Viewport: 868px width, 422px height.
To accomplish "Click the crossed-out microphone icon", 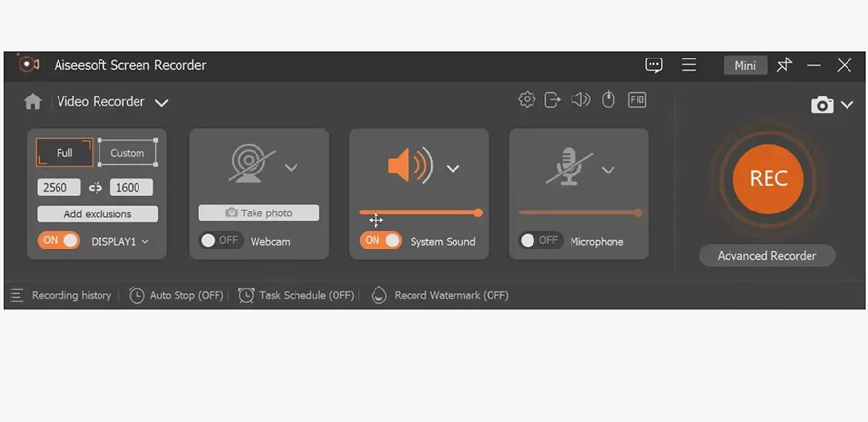I will pyautogui.click(x=569, y=169).
